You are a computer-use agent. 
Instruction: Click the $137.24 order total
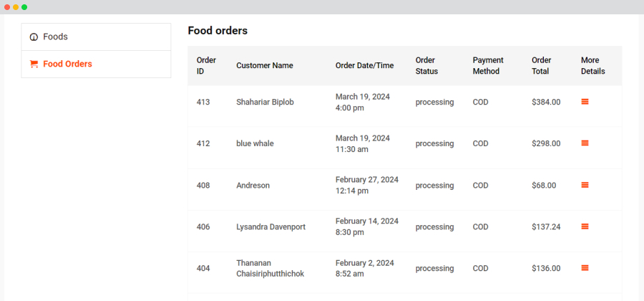(546, 226)
